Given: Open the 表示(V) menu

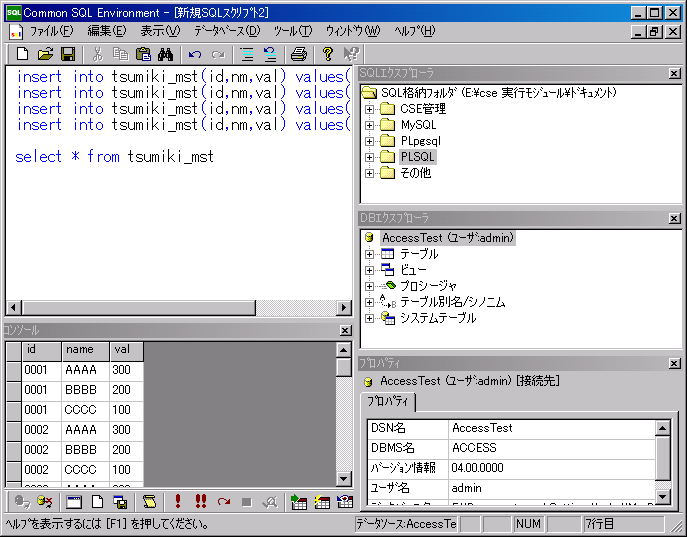Looking at the screenshot, I should [160, 31].
